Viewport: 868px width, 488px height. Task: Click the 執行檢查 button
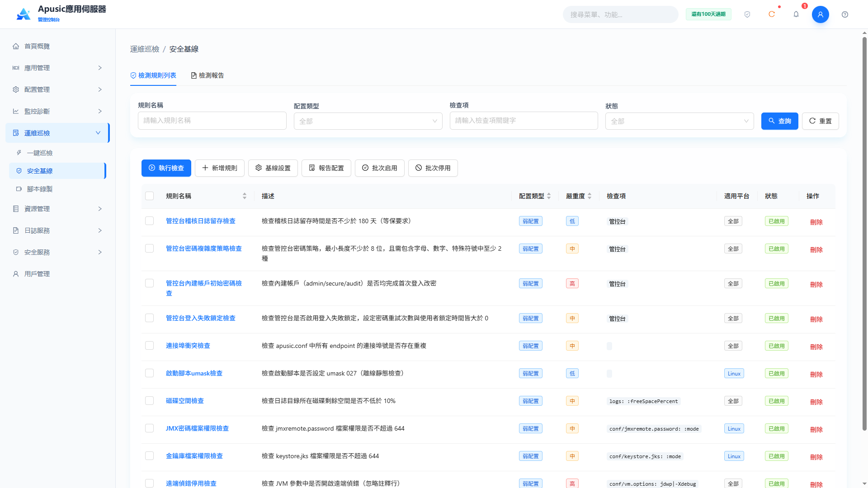click(x=166, y=168)
